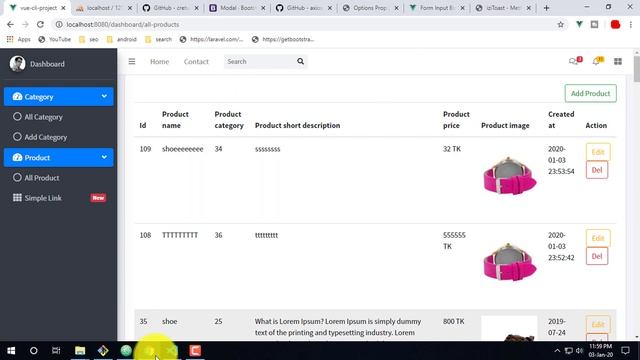Open the Action Center notification icon
640x360 pixels.
[x=625, y=351]
